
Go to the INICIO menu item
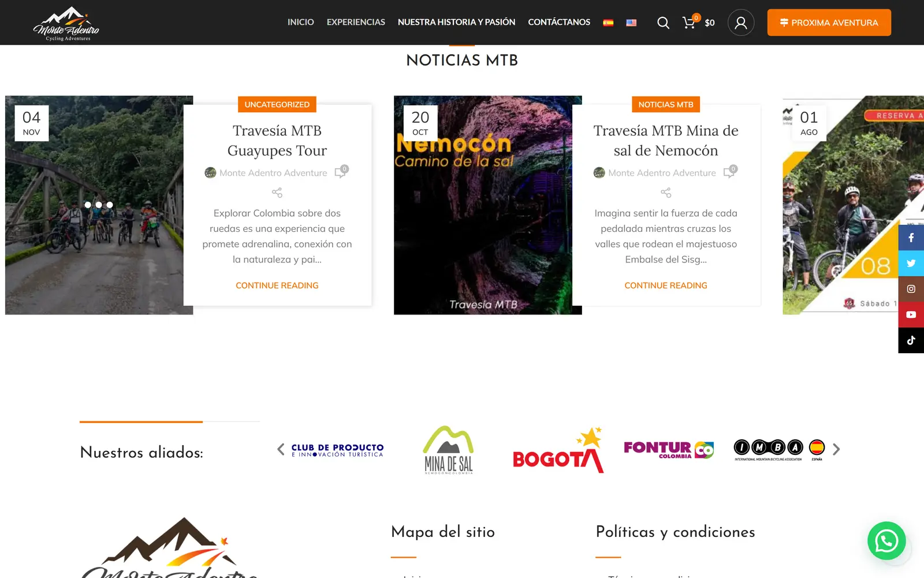tap(301, 22)
